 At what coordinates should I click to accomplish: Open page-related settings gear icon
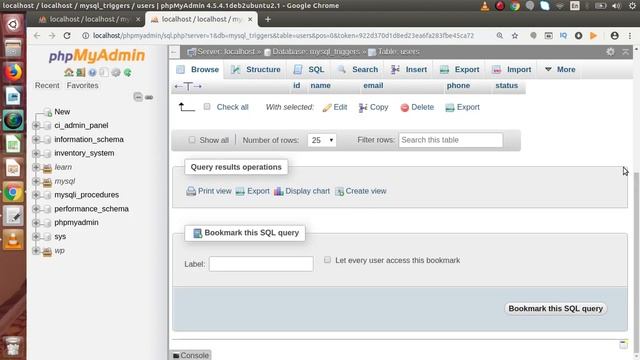610,51
